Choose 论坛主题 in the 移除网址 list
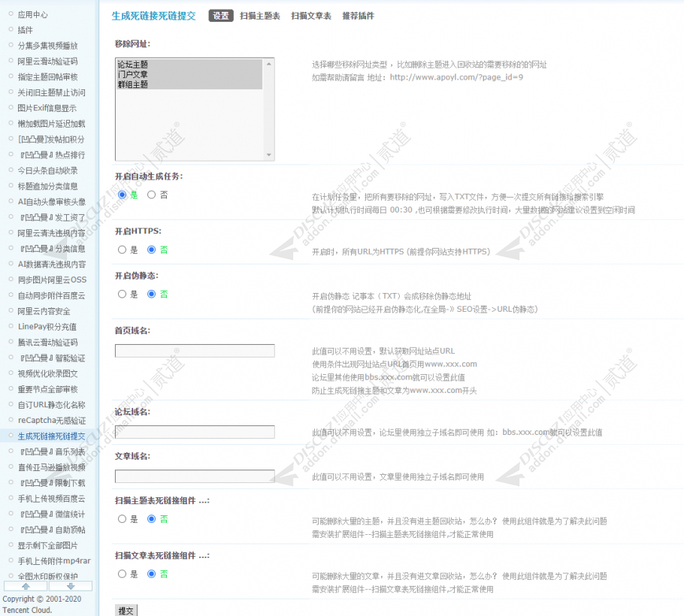 [189, 64]
